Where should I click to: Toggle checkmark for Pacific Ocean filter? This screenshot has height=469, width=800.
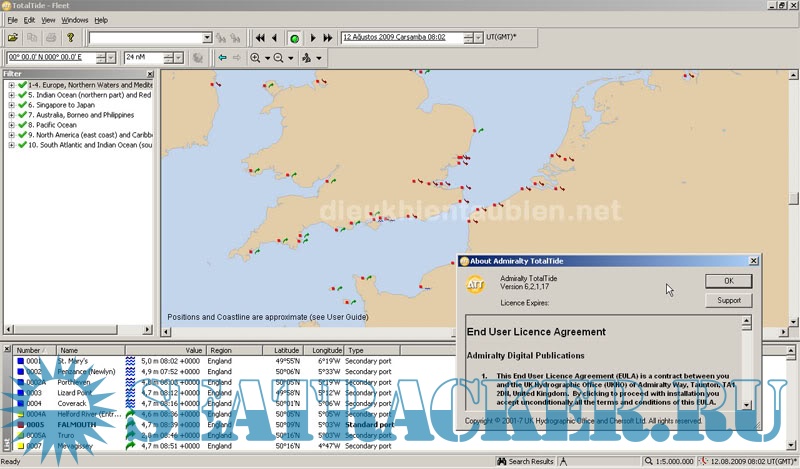click(22, 125)
